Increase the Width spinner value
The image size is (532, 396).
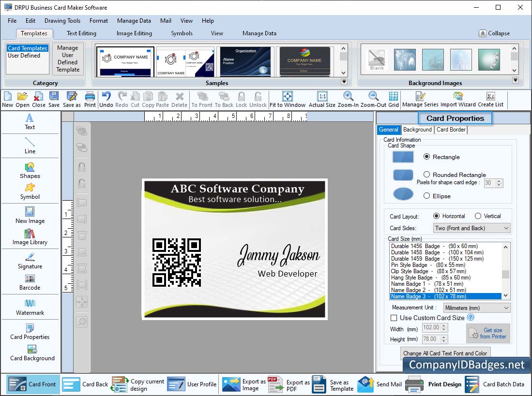[x=444, y=325]
